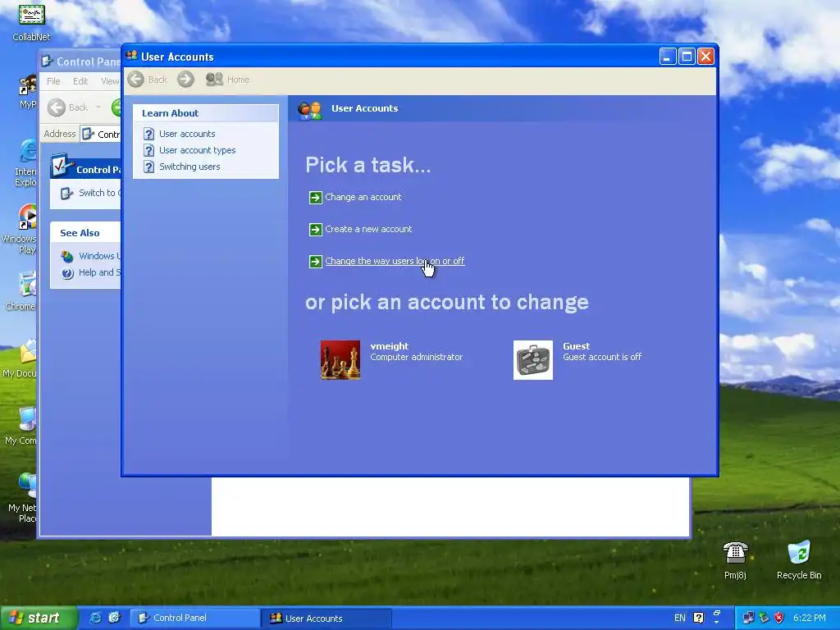Open Help and Support link under See Also
This screenshot has height=630, width=840.
(99, 272)
